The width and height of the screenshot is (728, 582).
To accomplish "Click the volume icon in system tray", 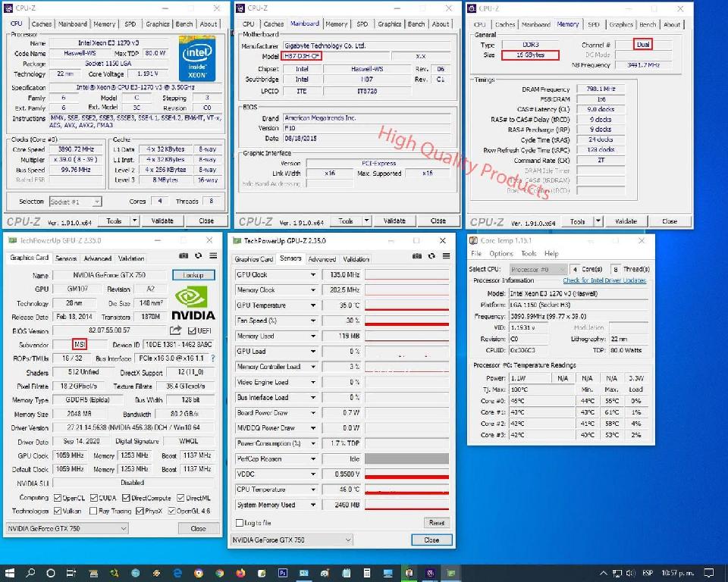I will pyautogui.click(x=630, y=573).
